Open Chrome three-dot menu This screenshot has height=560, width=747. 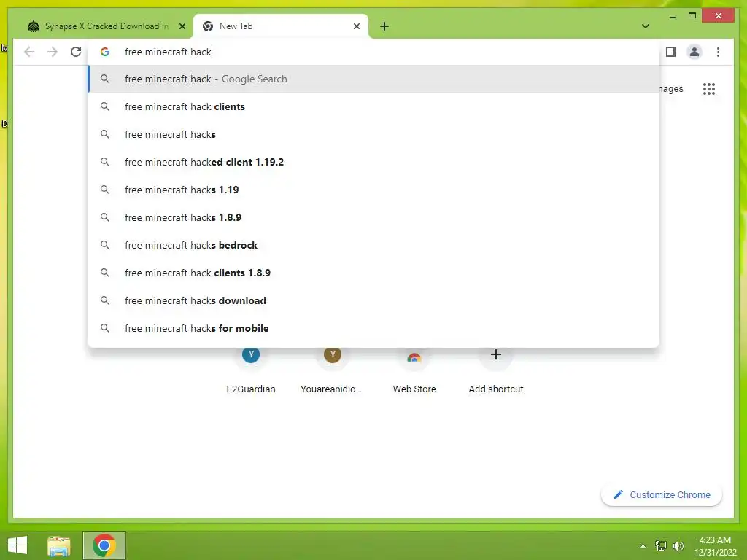point(718,52)
